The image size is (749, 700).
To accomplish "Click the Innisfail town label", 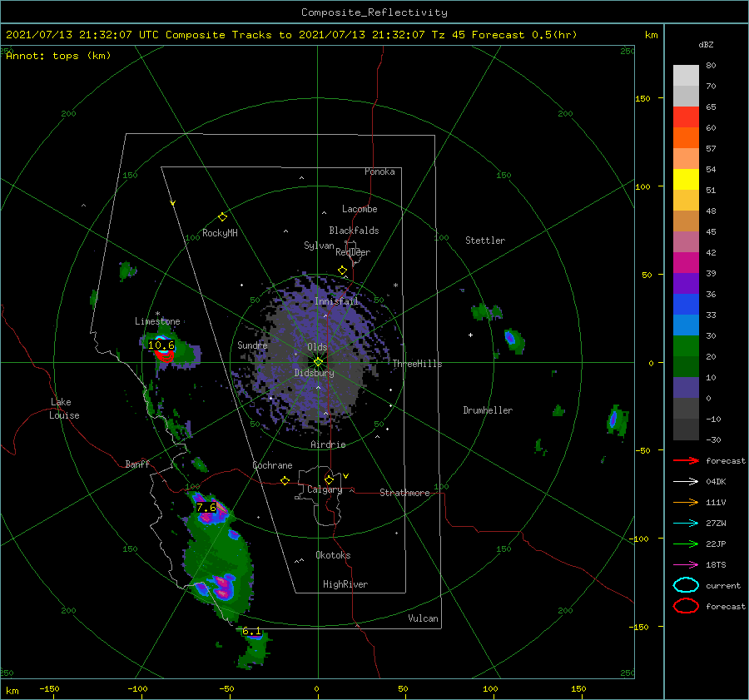I will coord(336,301).
